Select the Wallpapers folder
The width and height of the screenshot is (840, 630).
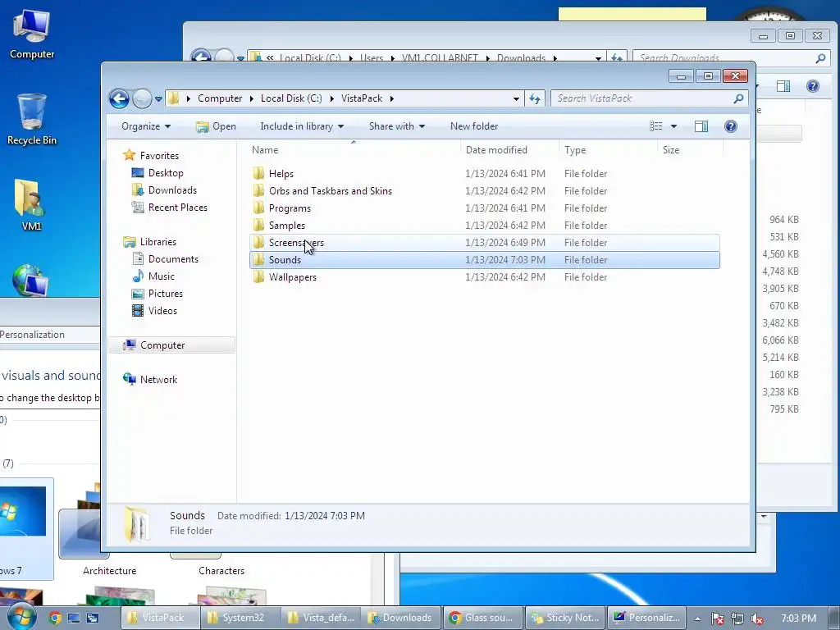click(484, 277)
